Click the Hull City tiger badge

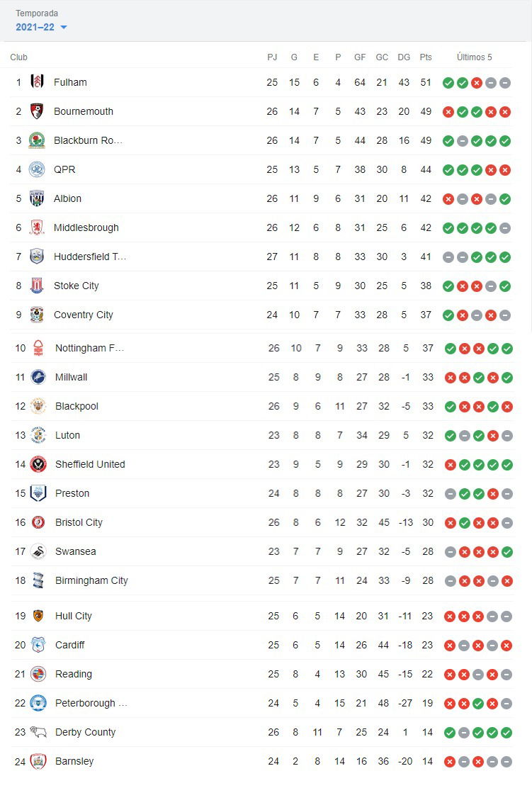click(38, 616)
